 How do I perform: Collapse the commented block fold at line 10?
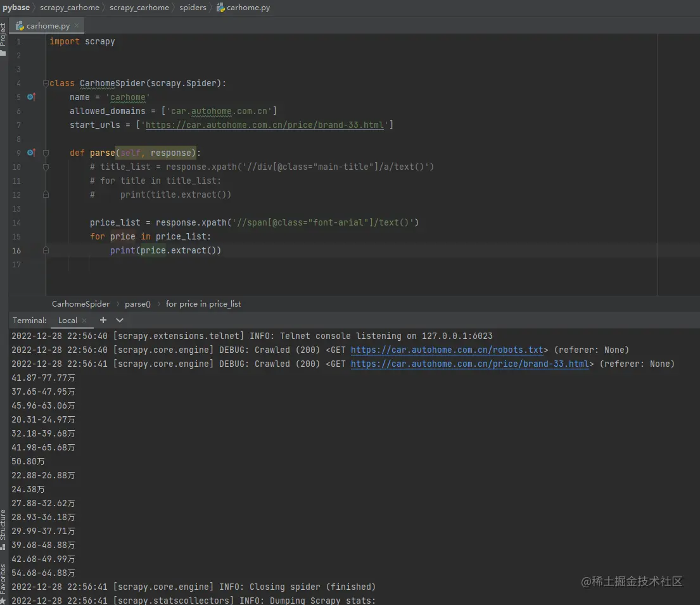point(46,167)
